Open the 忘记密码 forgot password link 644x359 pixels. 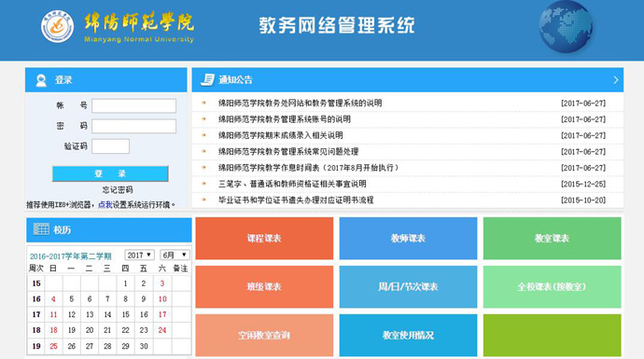(x=118, y=190)
